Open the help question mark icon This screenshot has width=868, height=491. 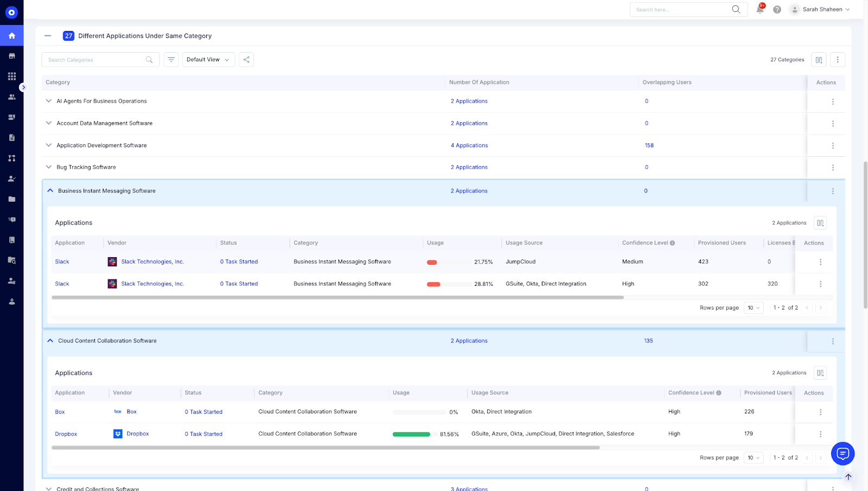[x=777, y=9]
